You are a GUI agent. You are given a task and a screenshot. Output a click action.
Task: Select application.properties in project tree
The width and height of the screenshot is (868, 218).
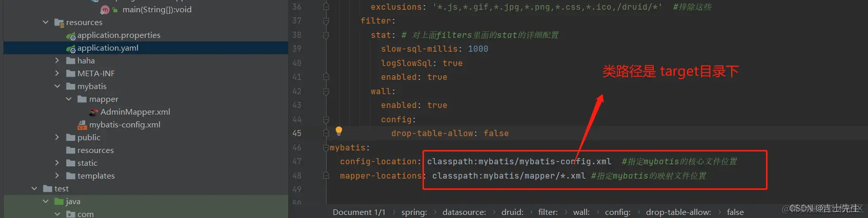click(119, 35)
